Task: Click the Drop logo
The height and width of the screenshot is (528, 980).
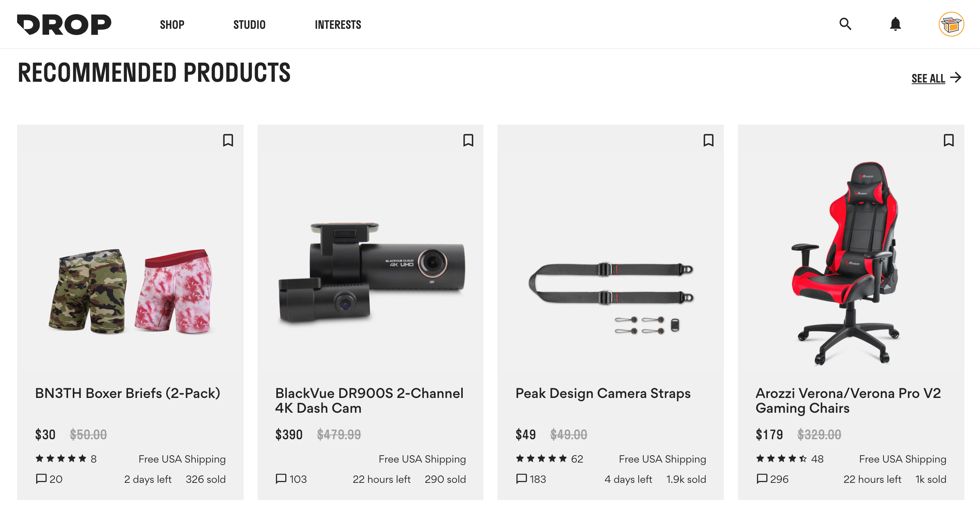Action: point(64,25)
